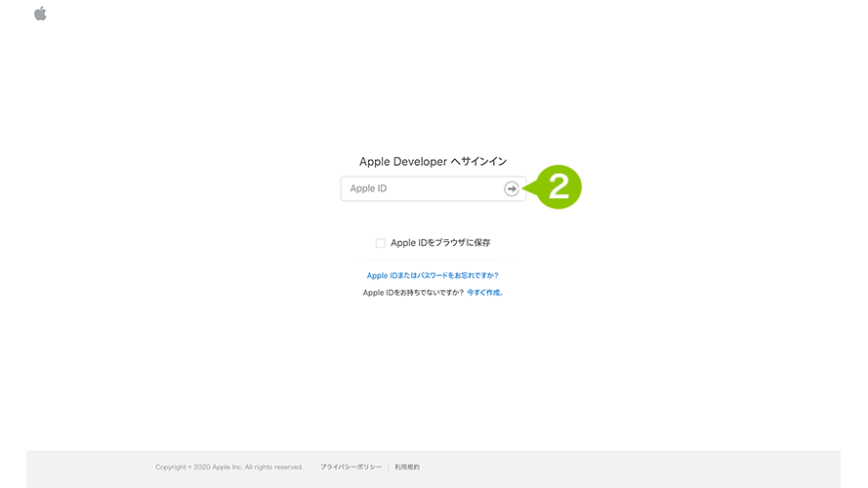Open the 利用規約 footer link
The width and height of the screenshot is (868, 488).
click(x=407, y=467)
